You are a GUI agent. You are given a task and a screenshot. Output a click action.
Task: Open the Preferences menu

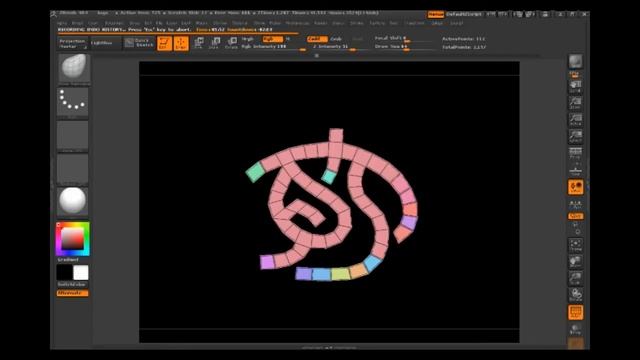pyautogui.click(x=298, y=24)
